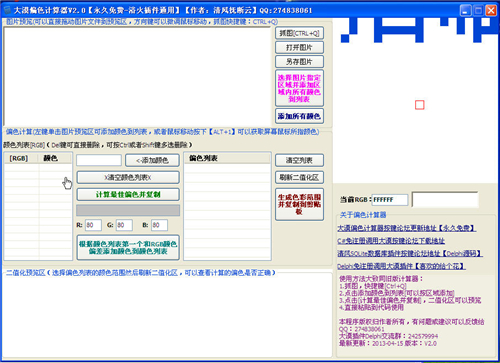This screenshot has height=363, width=500.
Task: Save image using 另存图片 button
Action: click(299, 62)
